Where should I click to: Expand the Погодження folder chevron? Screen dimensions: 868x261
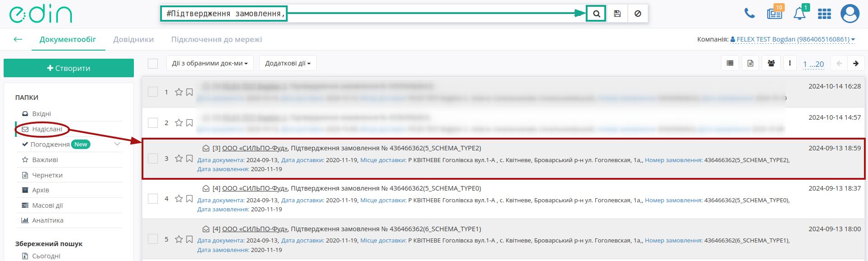[117, 144]
